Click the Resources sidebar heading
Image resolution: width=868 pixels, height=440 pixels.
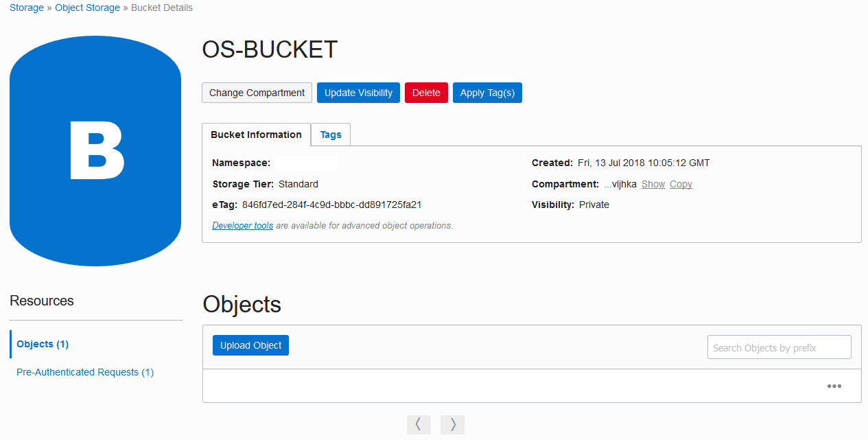click(42, 301)
